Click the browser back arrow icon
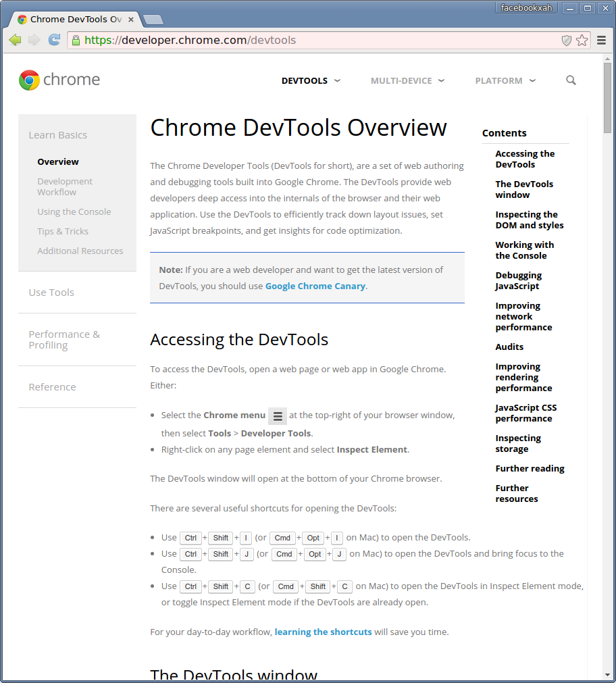 point(15,40)
